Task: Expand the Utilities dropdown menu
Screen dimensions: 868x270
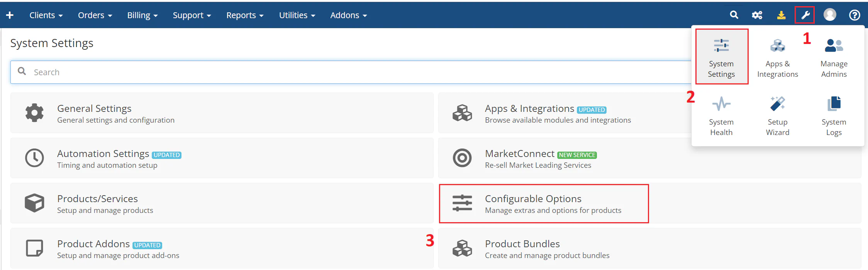Action: [297, 15]
